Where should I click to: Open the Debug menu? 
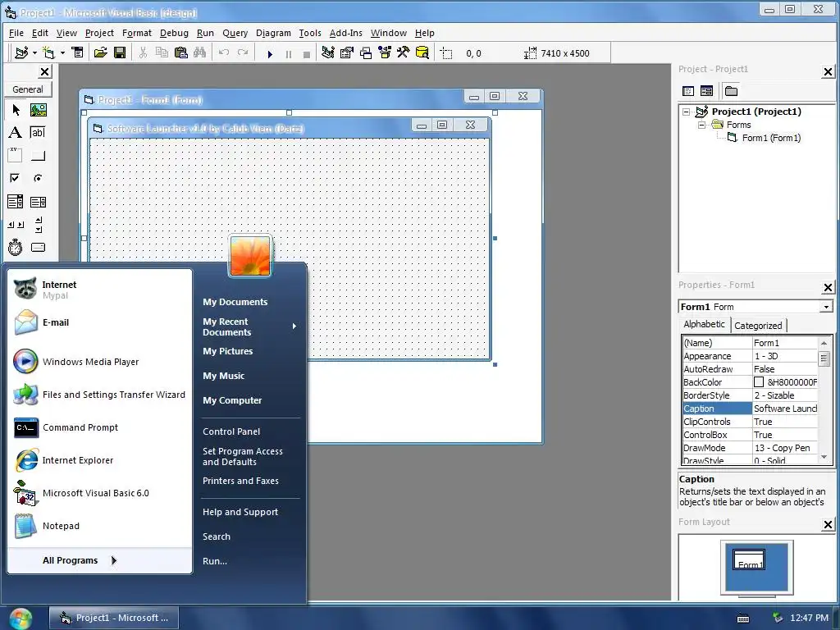tap(174, 33)
